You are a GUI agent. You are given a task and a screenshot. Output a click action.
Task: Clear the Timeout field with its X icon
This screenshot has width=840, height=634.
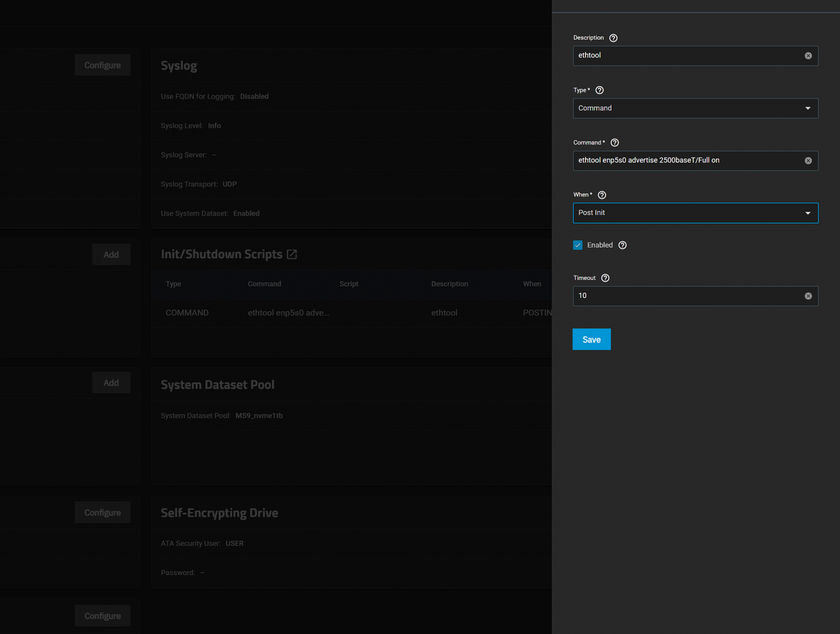808,296
